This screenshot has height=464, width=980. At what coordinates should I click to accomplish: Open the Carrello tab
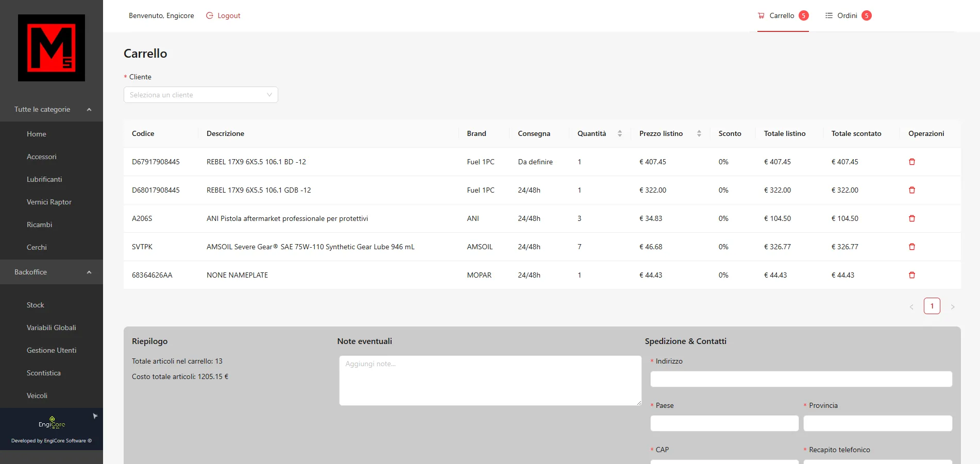pyautogui.click(x=782, y=15)
